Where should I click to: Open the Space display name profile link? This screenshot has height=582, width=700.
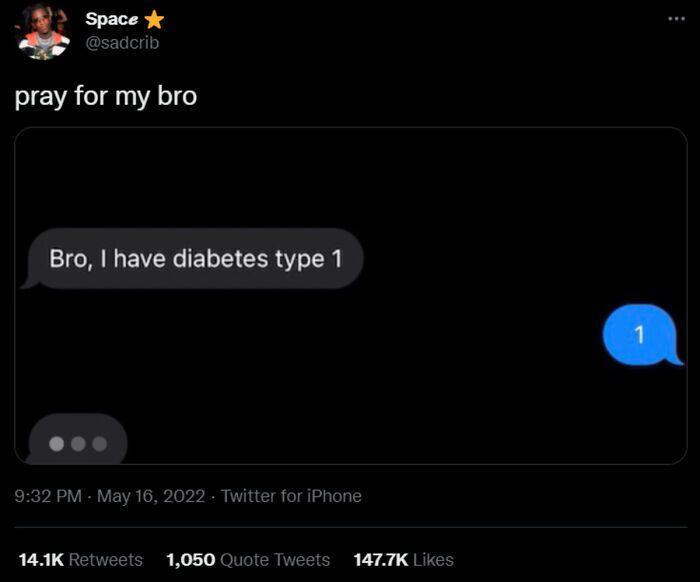[112, 19]
